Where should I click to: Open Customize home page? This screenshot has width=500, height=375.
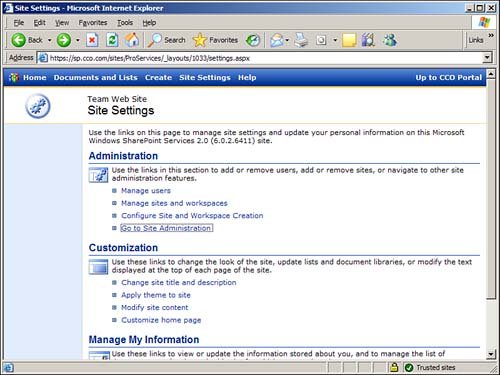pos(161,320)
